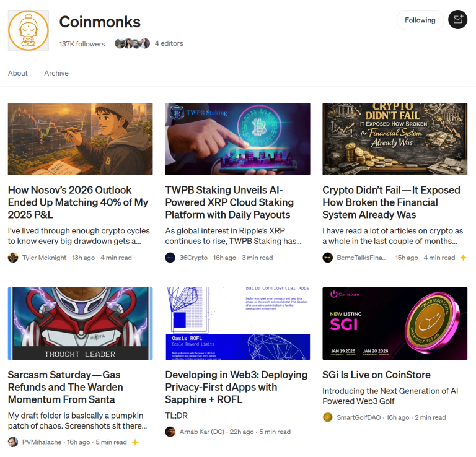Viewport: 476px width, 457px height.
Task: Open Tyler Mcknight's author avatar
Action: tap(13, 258)
